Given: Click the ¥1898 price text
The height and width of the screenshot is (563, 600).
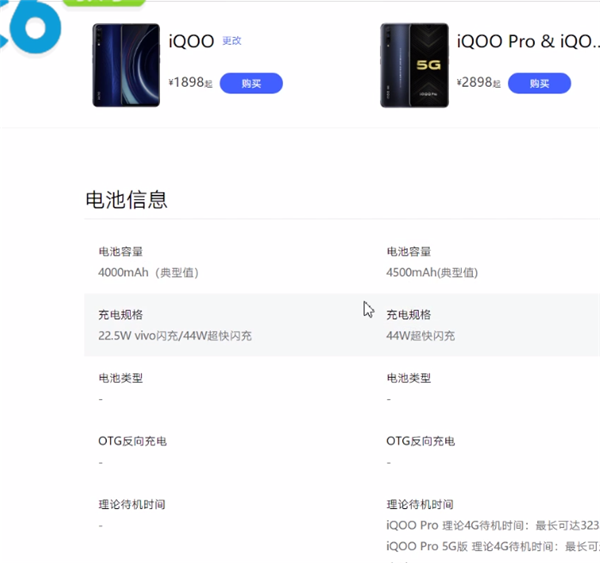Looking at the screenshot, I should point(191,82).
